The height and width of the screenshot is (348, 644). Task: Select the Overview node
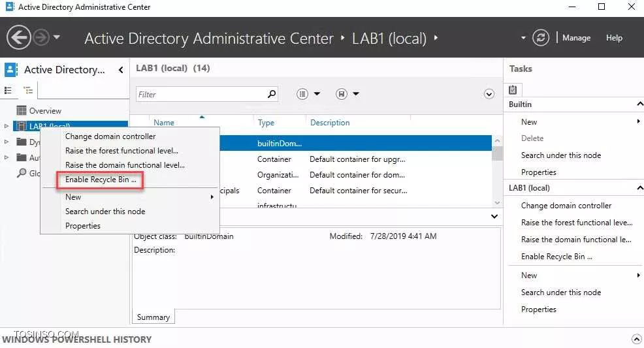click(45, 111)
